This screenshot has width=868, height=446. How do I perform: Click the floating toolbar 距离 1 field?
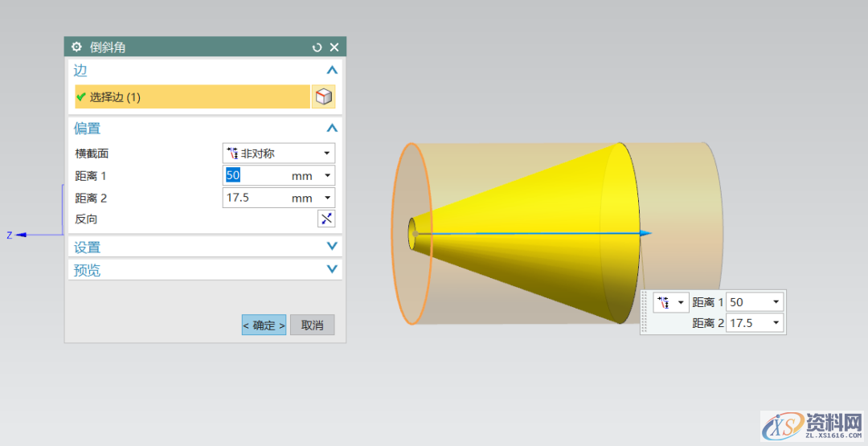coord(747,302)
